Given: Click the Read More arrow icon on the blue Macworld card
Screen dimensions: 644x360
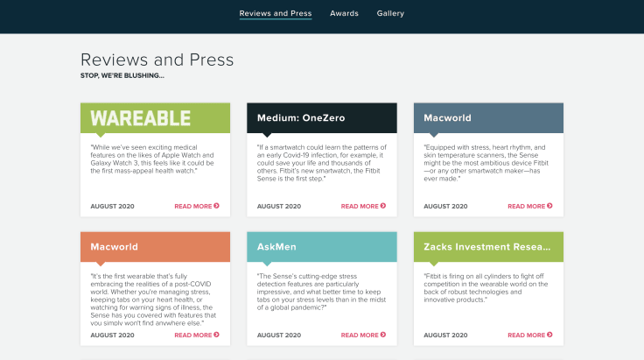Looking at the screenshot, I should [x=550, y=206].
